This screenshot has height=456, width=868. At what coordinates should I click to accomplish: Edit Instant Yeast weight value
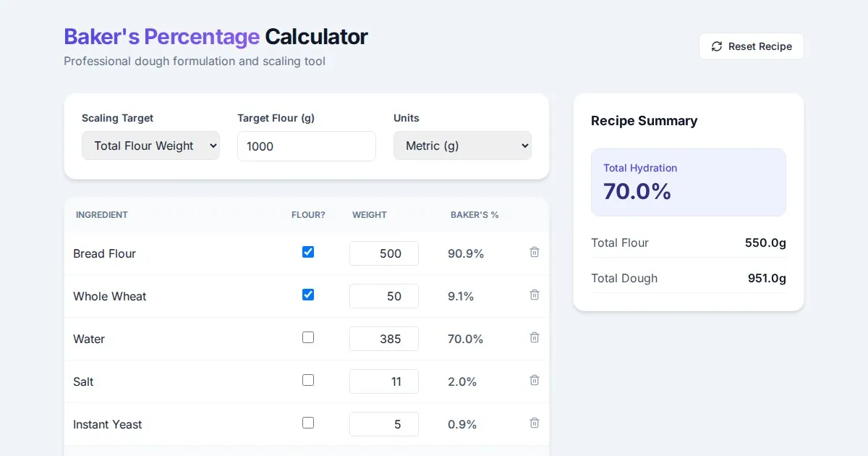383,424
